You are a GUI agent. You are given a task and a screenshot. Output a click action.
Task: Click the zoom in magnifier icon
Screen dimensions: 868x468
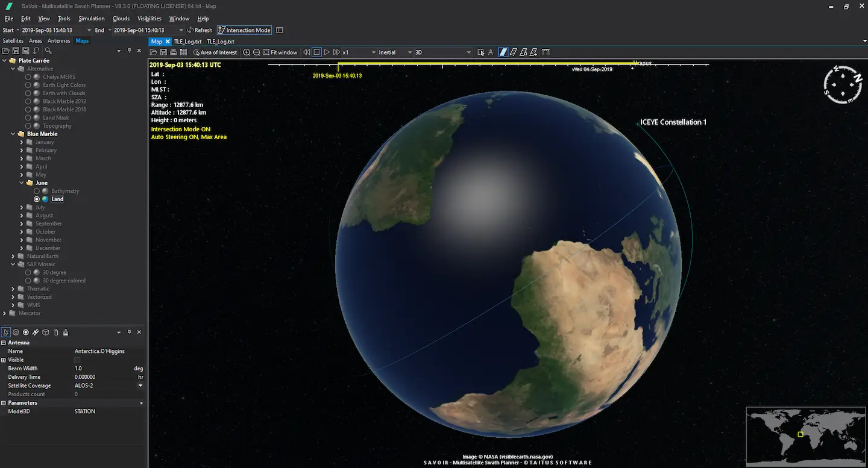pyautogui.click(x=247, y=52)
